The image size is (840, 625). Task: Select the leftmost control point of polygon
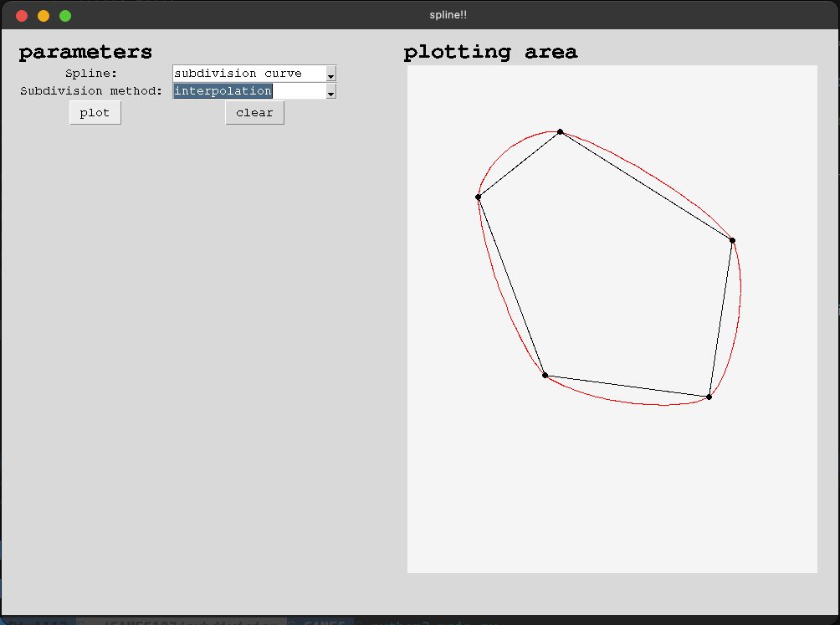click(478, 197)
